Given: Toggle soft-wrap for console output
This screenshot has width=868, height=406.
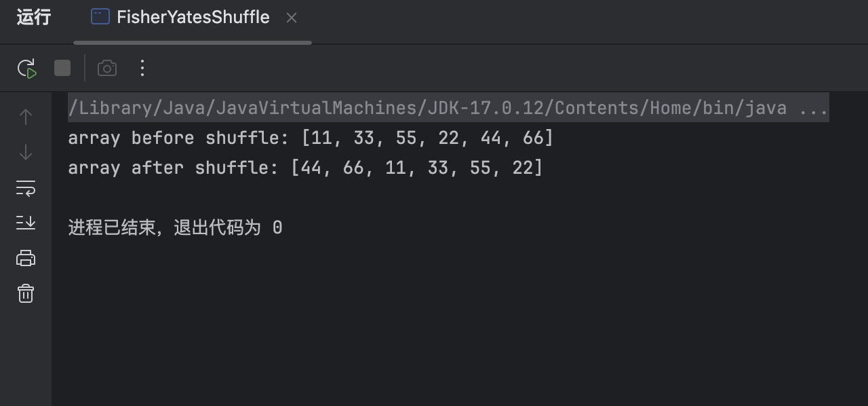Looking at the screenshot, I should (26, 188).
